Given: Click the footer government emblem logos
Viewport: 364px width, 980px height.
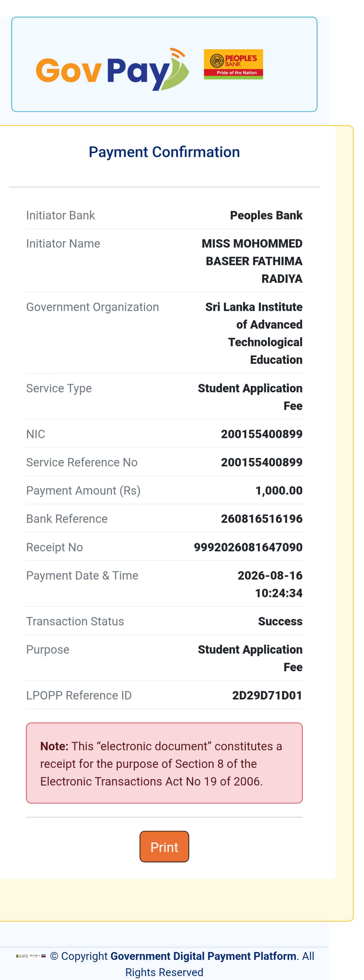Looking at the screenshot, I should [31, 956].
